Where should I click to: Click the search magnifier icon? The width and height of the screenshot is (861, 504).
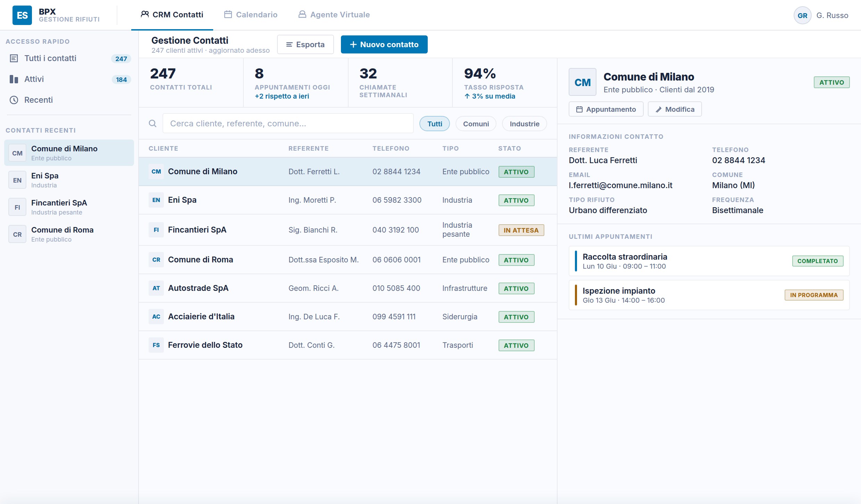(x=152, y=123)
